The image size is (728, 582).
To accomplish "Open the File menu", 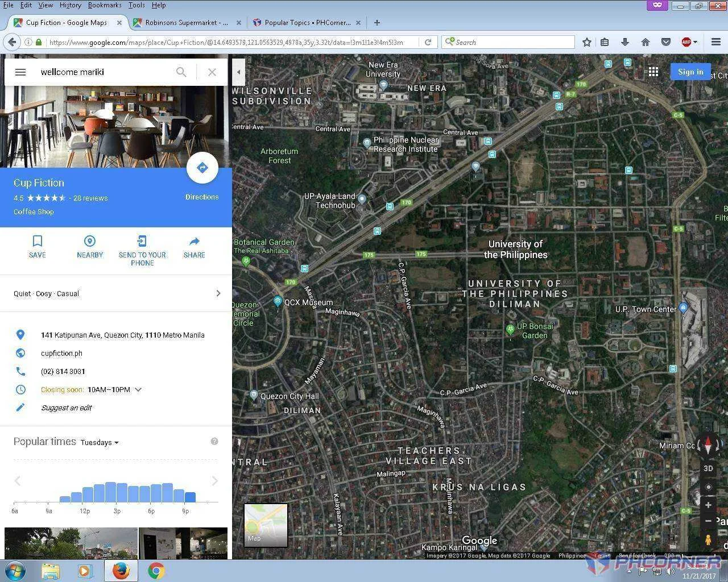I will pyautogui.click(x=8, y=5).
